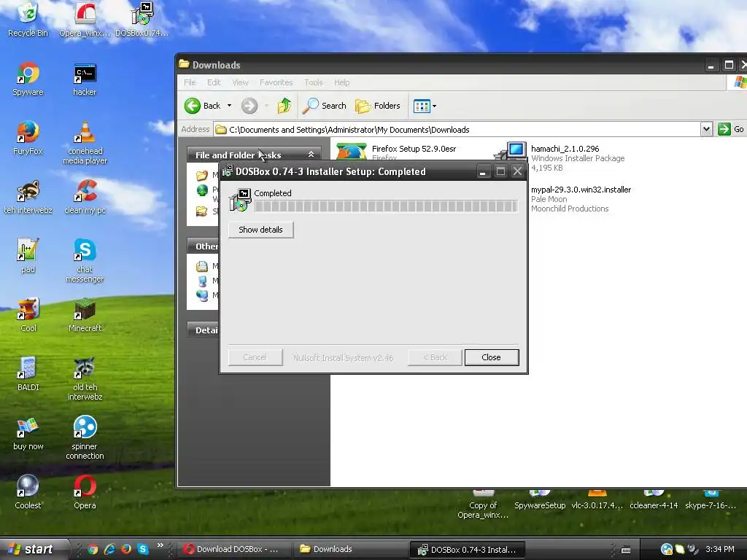Select the vlc-3.0.17.4 desktop file

point(597,500)
